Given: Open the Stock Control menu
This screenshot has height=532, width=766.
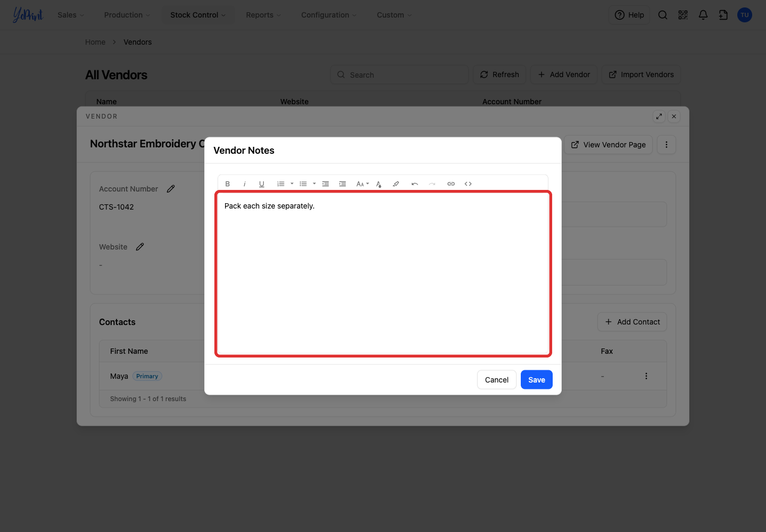Looking at the screenshot, I should (x=198, y=15).
